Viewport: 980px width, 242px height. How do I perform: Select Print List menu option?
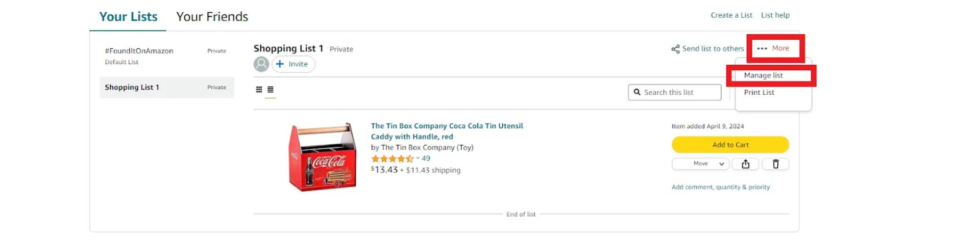coord(759,92)
